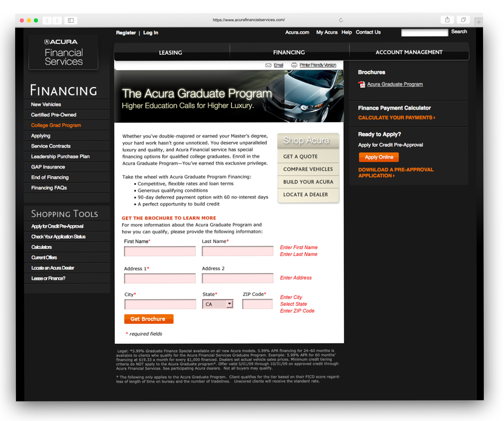The width and height of the screenshot is (504, 421).
Task: Go back with browser back arrow
Action: (47, 21)
